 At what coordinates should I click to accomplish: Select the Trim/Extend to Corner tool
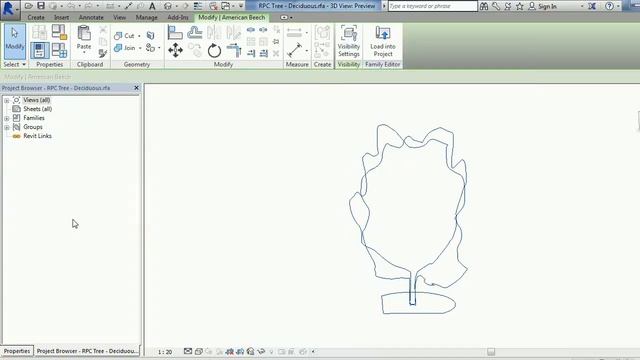tap(234, 50)
